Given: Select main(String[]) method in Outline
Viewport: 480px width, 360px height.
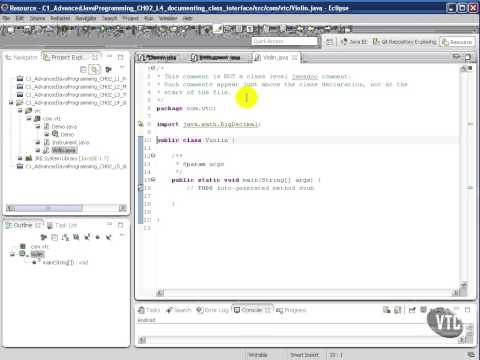Looking at the screenshot, I should (x=60, y=262).
